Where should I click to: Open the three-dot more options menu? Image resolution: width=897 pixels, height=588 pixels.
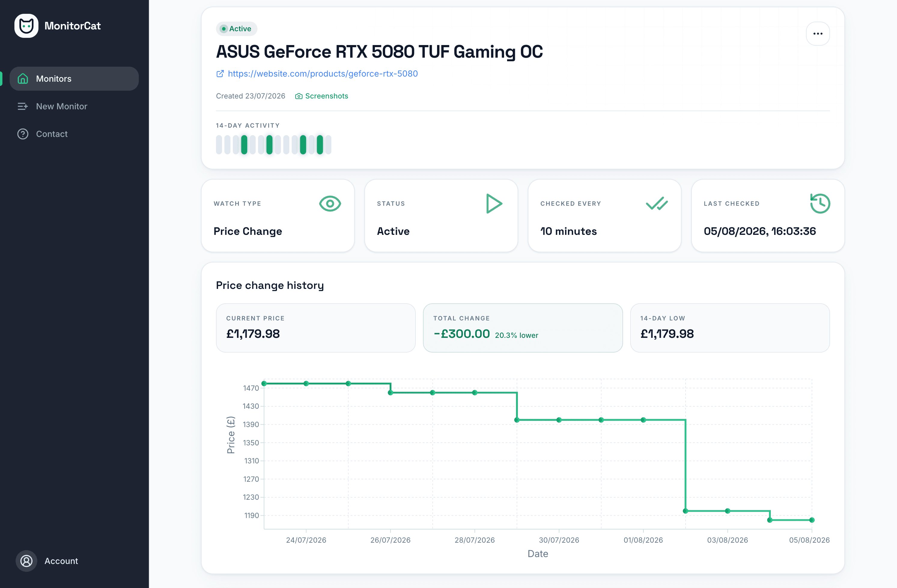817,34
